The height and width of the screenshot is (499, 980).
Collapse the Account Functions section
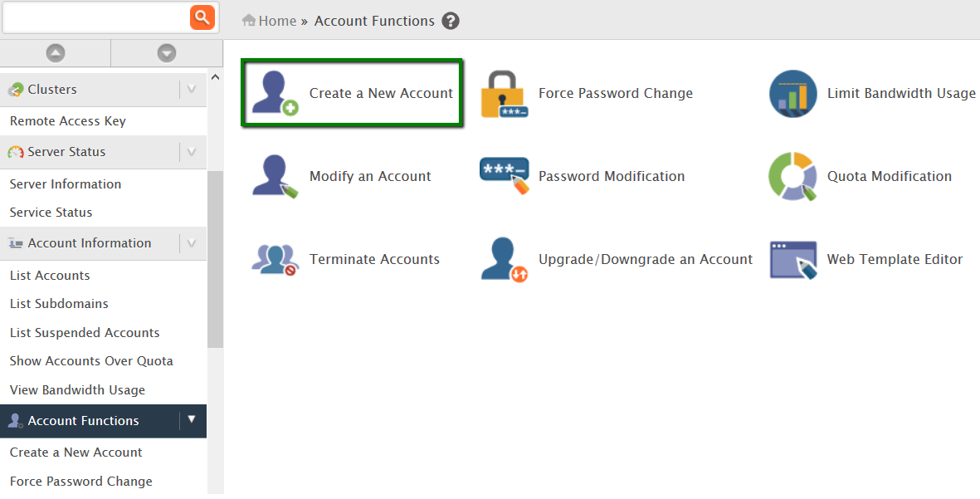192,420
